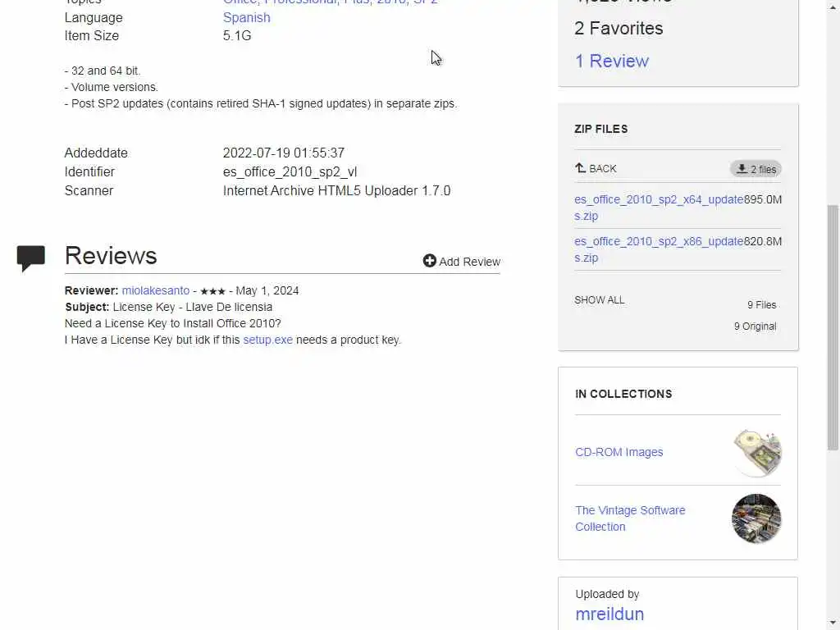This screenshot has width=840, height=630.
Task: Click the ZIP FILES heading
Action: tap(601, 129)
